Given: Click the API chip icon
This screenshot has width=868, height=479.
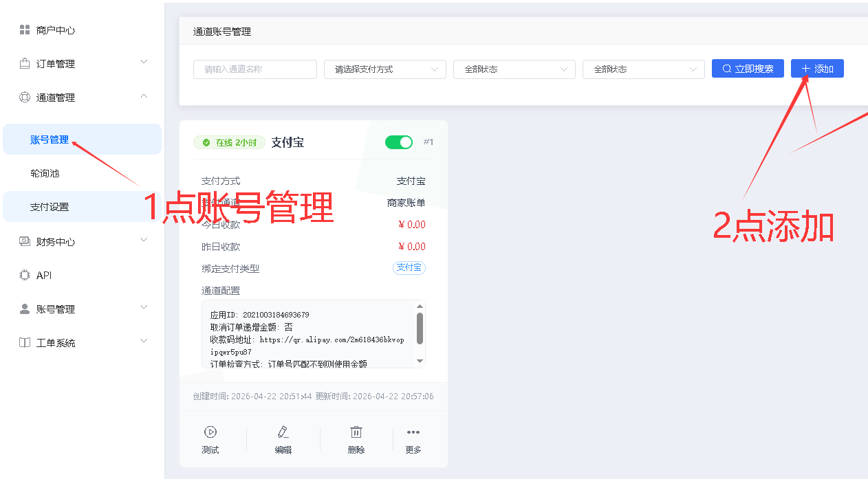Looking at the screenshot, I should tap(25, 276).
